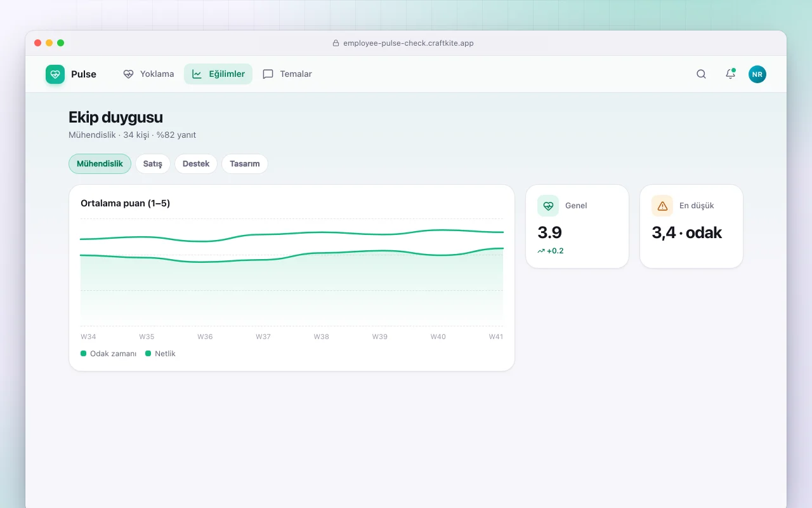812x508 pixels.
Task: Click the 'Ortalama puan (1–5)' chart title
Action: pos(126,203)
